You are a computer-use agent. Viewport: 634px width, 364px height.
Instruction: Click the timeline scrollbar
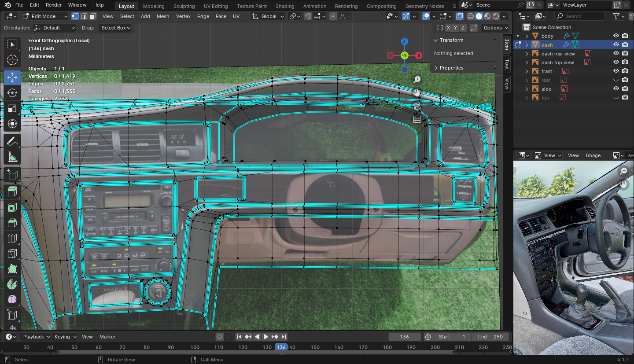point(255,352)
